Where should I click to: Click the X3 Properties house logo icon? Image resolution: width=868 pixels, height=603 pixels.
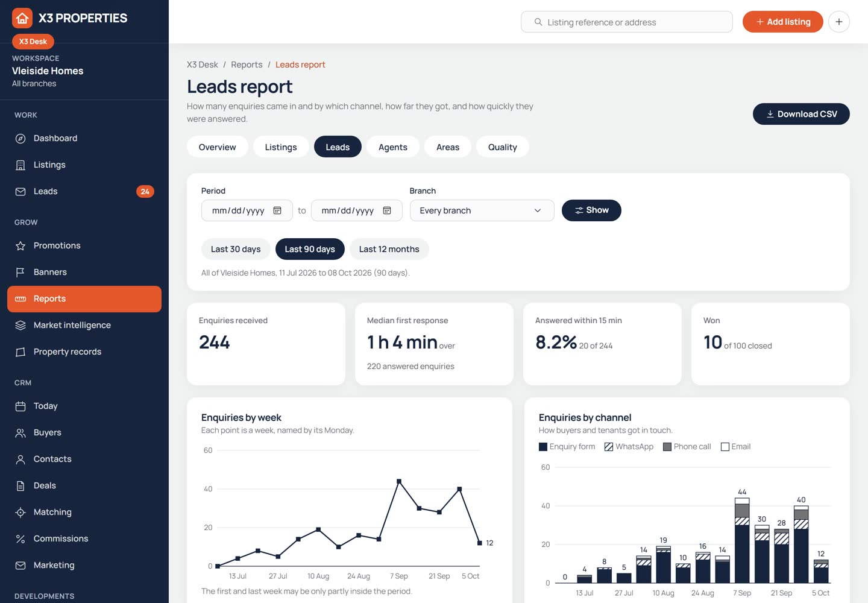coord(22,18)
